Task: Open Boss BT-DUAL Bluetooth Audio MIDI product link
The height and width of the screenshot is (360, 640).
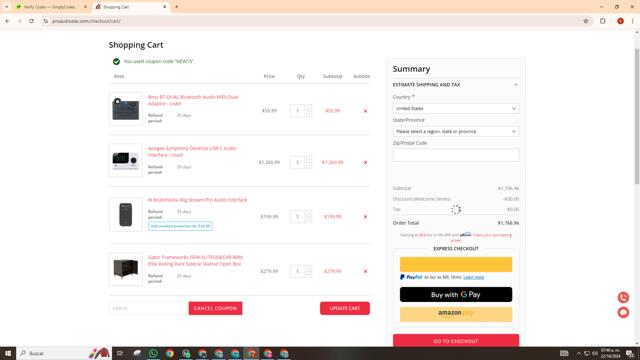Action: (x=193, y=100)
